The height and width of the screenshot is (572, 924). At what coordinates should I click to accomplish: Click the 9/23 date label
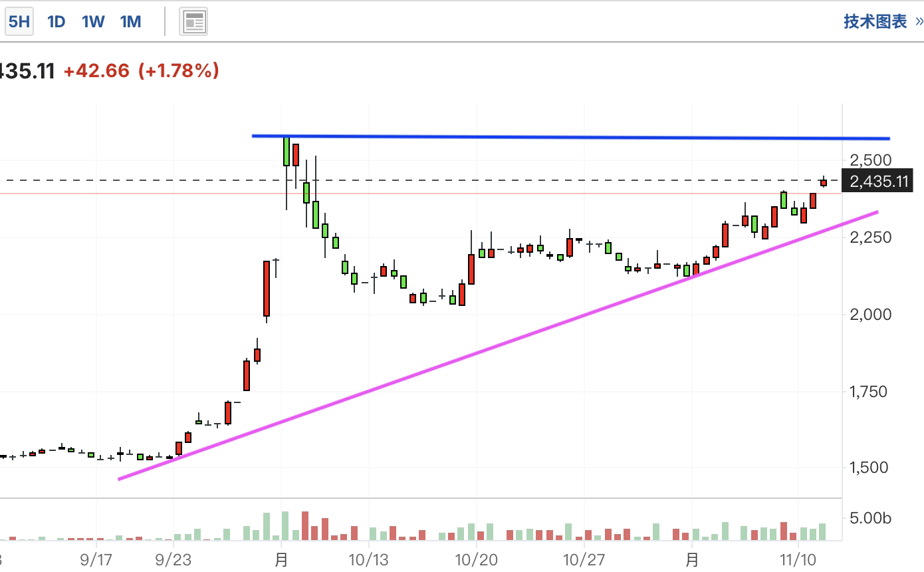(x=173, y=560)
